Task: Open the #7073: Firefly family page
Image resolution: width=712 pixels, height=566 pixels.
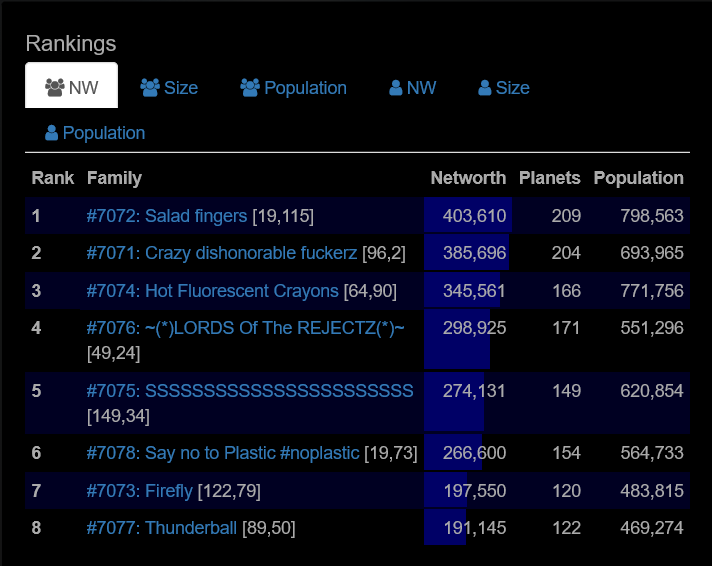Action: point(140,490)
